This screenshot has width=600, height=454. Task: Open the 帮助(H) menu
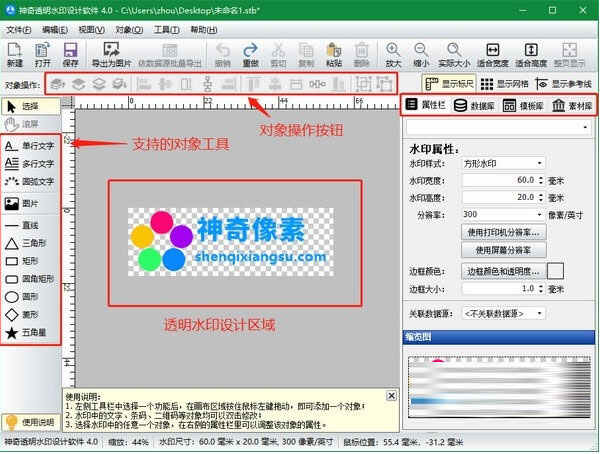(x=204, y=30)
